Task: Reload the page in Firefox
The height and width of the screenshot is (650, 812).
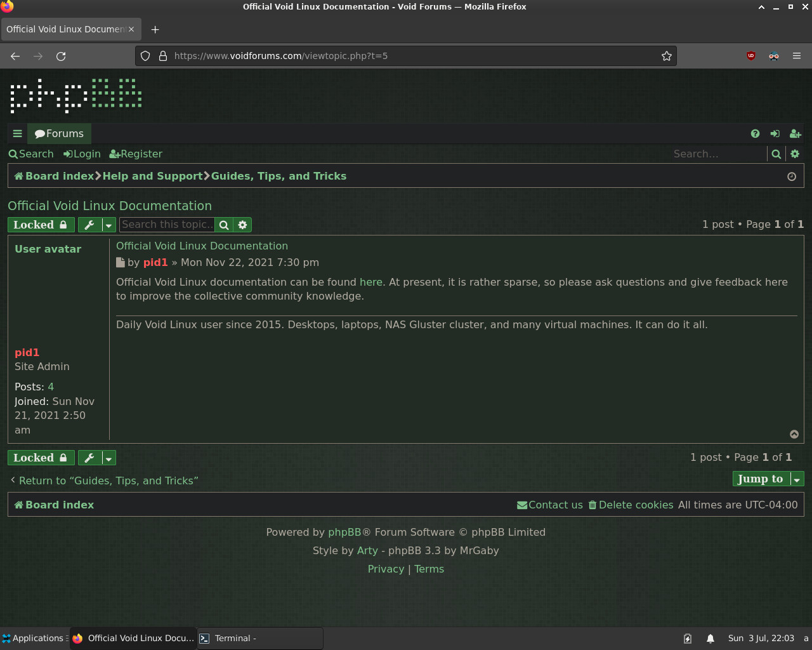Action: click(61, 56)
